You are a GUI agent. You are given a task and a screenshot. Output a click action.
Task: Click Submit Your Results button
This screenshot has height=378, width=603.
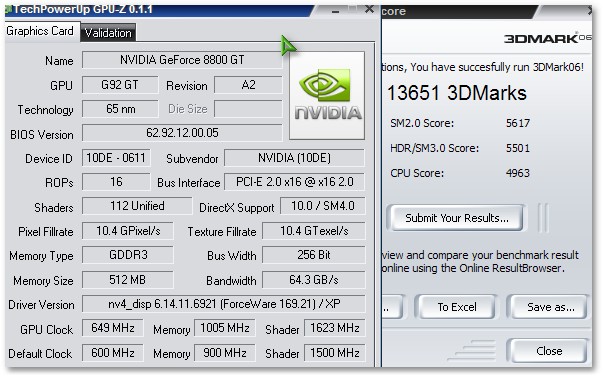(x=456, y=218)
